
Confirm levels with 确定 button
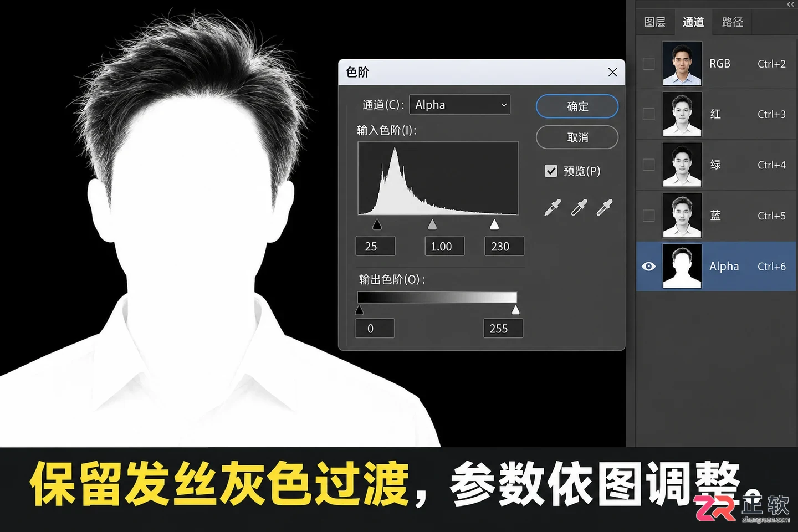(577, 106)
